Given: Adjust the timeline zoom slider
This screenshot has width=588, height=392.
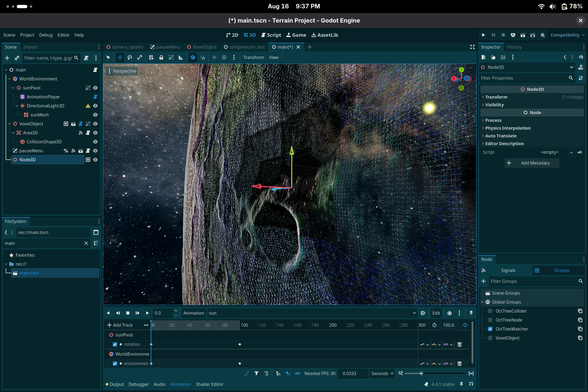Looking at the screenshot, I should click(x=421, y=373).
